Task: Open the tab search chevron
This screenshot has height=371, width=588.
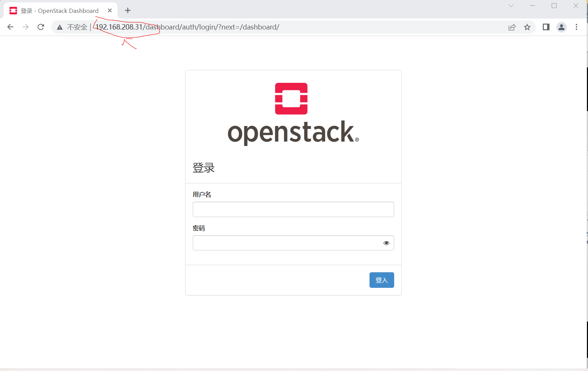Action: 511,6
